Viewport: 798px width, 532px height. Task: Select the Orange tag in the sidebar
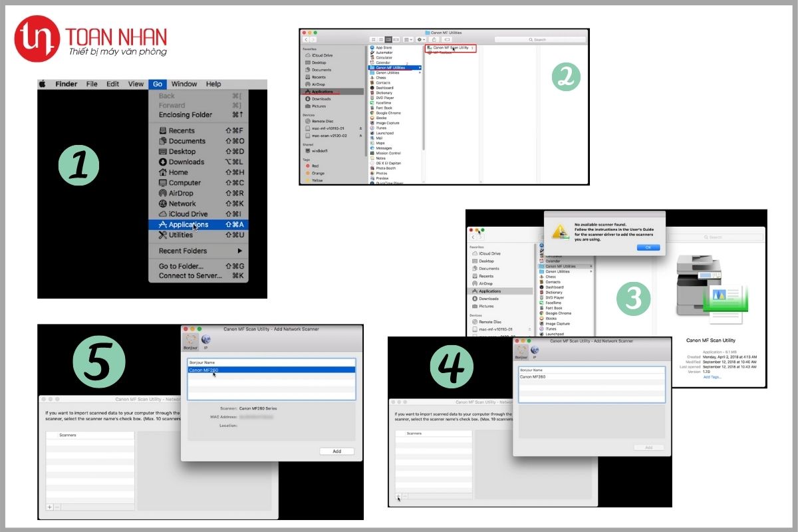314,173
